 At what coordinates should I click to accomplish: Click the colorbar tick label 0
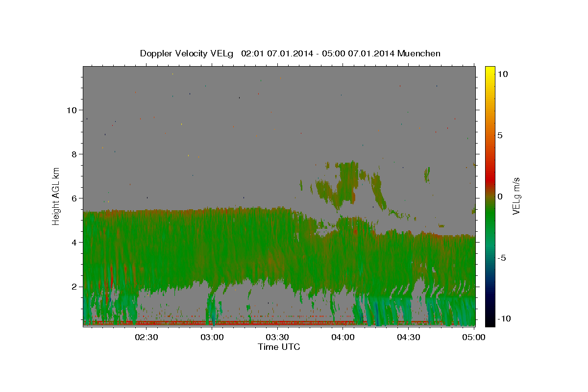pos(500,196)
